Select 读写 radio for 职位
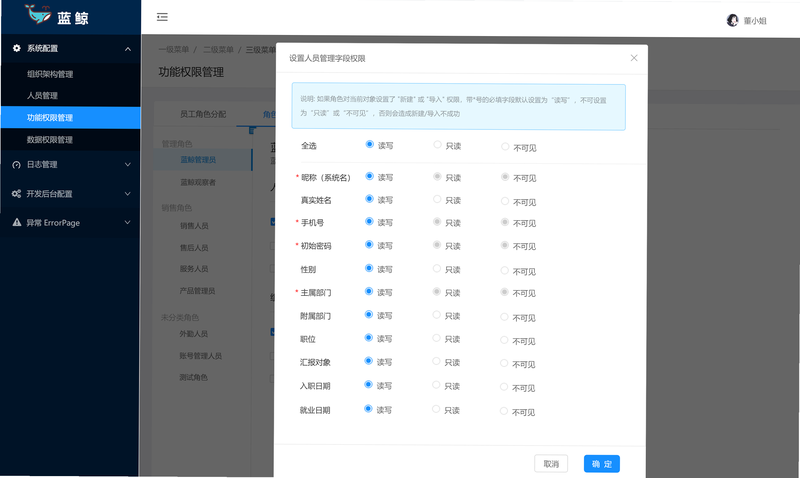Screen dimensions: 800x478 [368, 338]
